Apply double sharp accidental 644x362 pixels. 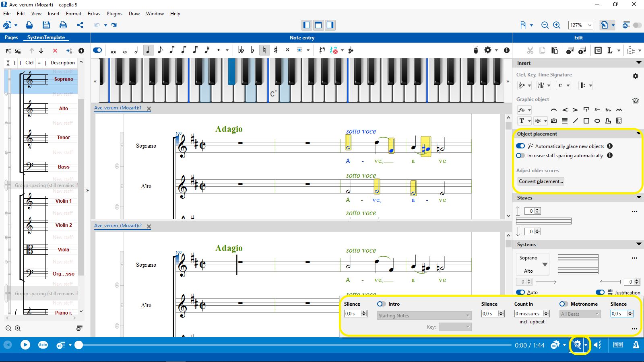[x=287, y=50]
